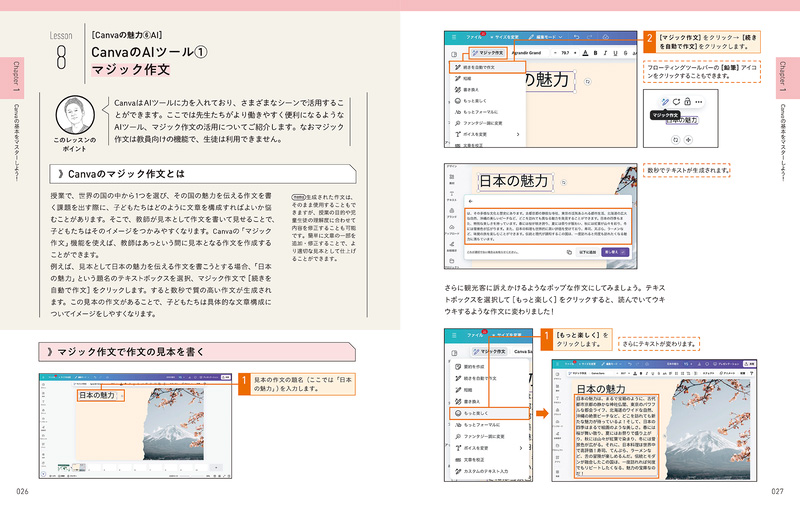Click undo arrow in step 2 screenshot header
800x510 pixels.
[577, 37]
